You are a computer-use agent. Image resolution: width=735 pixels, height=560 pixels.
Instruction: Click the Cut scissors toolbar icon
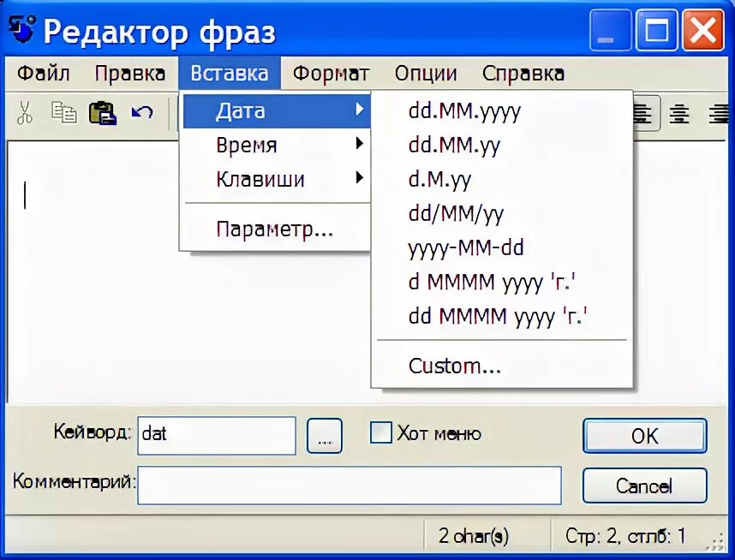(24, 112)
